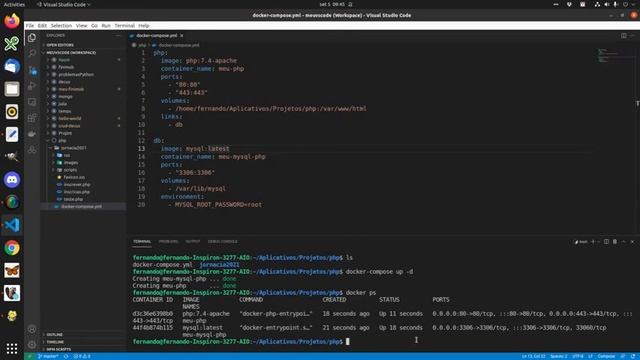Open the Accounts icon in the activity bar
The width and height of the screenshot is (640, 360).
click(32, 329)
